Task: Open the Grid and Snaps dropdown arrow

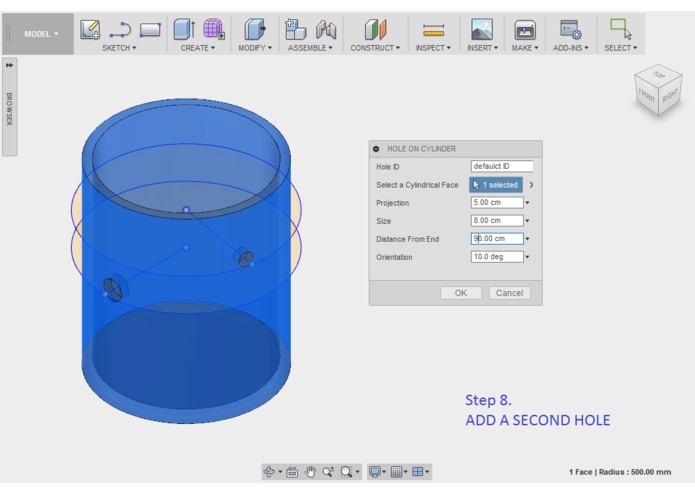Action: click(406, 472)
